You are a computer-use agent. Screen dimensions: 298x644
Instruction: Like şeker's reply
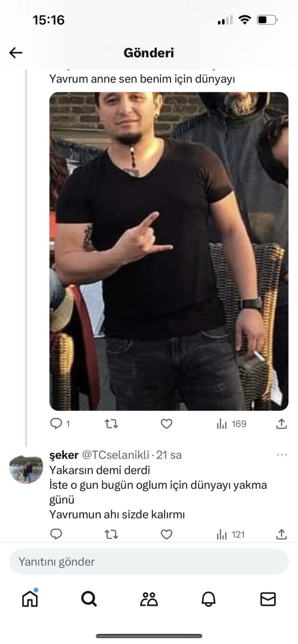pyautogui.click(x=166, y=535)
